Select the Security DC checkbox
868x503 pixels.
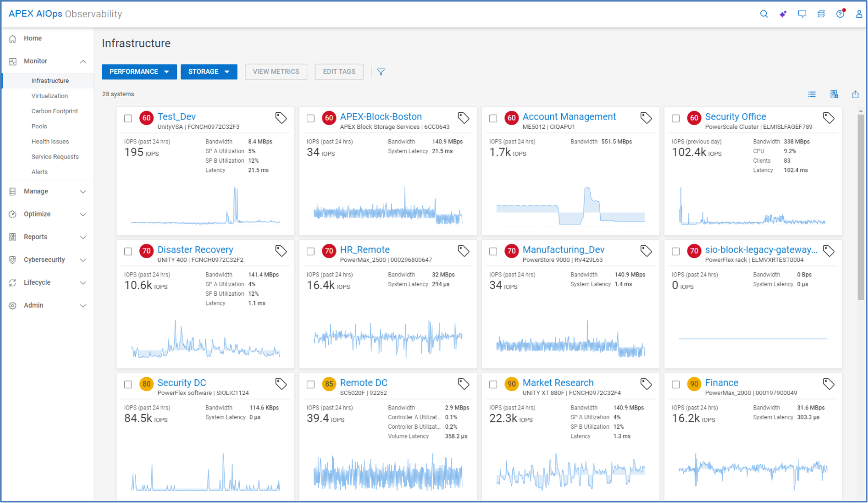[x=128, y=385]
